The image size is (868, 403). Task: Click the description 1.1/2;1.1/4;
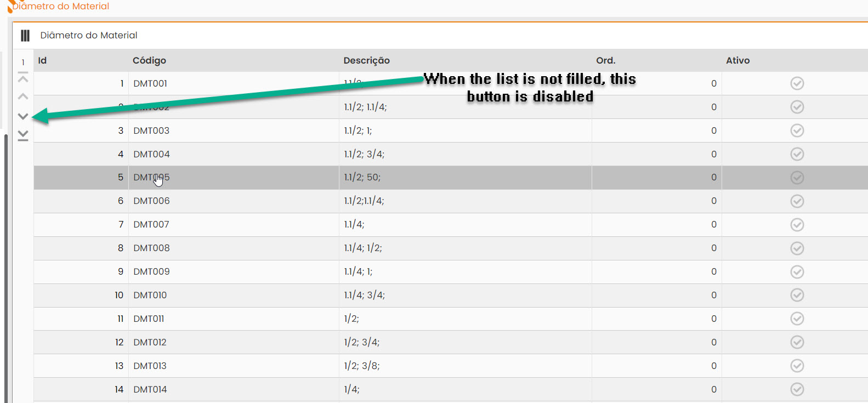coord(364,201)
